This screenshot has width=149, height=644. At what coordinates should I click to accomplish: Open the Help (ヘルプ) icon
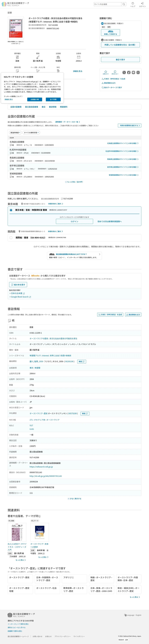click(x=133, y=5)
